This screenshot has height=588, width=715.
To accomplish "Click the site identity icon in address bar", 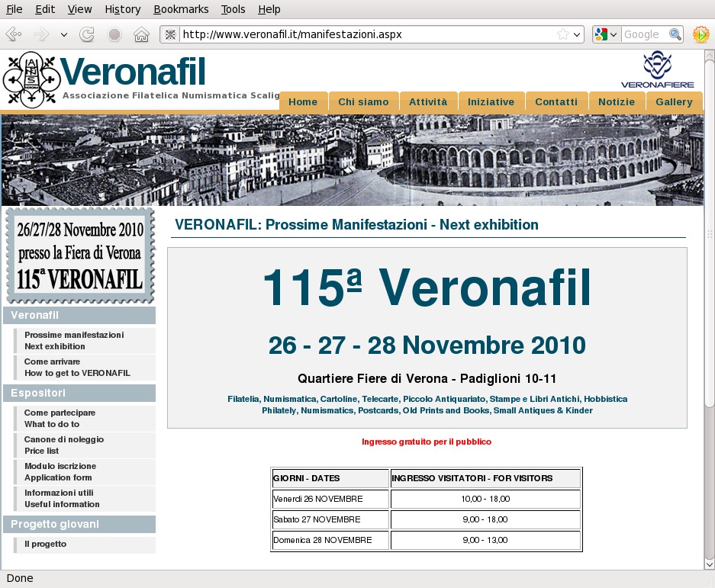I will [170, 34].
